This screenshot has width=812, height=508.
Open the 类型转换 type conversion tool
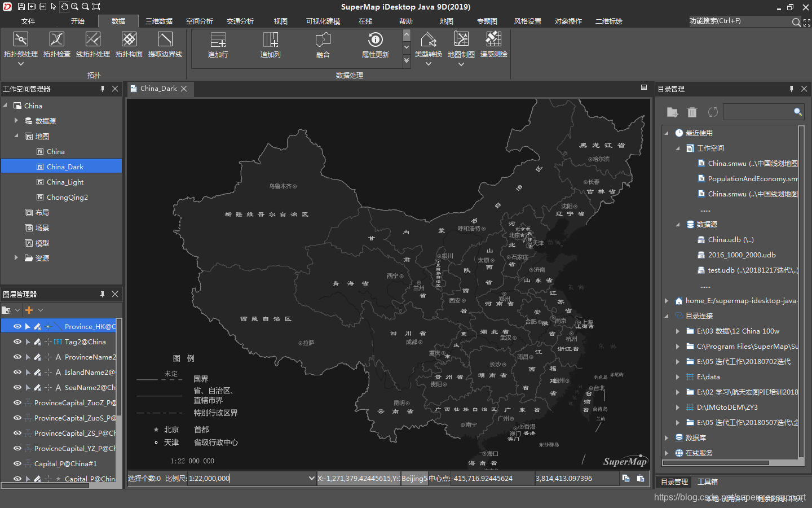pyautogui.click(x=429, y=45)
